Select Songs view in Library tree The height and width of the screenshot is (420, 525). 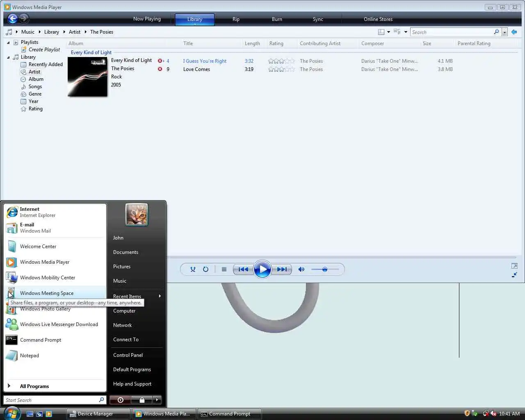tap(31, 87)
